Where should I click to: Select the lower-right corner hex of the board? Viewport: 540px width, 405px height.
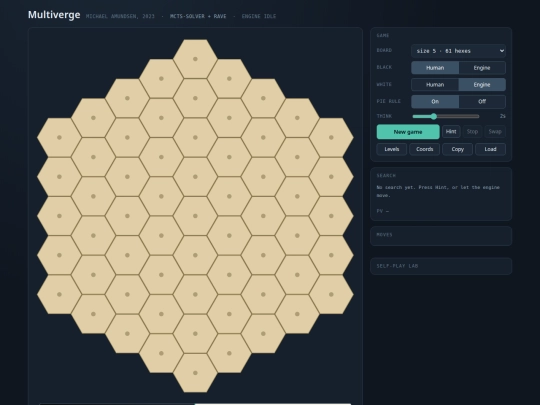[x=331, y=294]
